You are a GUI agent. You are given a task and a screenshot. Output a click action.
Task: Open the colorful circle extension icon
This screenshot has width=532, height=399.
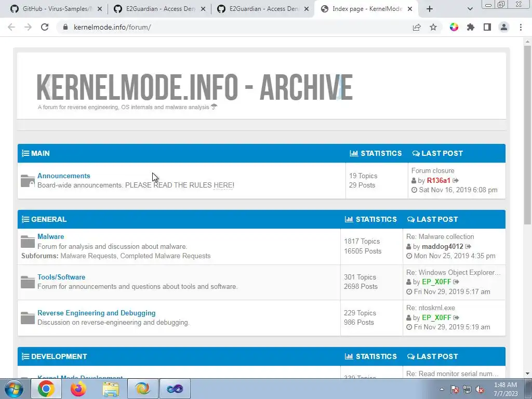pyautogui.click(x=454, y=27)
